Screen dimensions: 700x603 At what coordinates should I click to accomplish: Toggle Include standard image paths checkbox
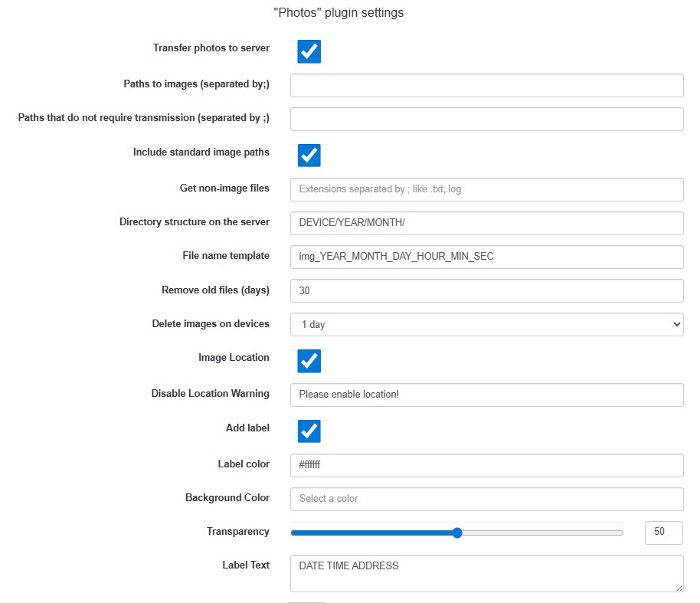(x=309, y=155)
